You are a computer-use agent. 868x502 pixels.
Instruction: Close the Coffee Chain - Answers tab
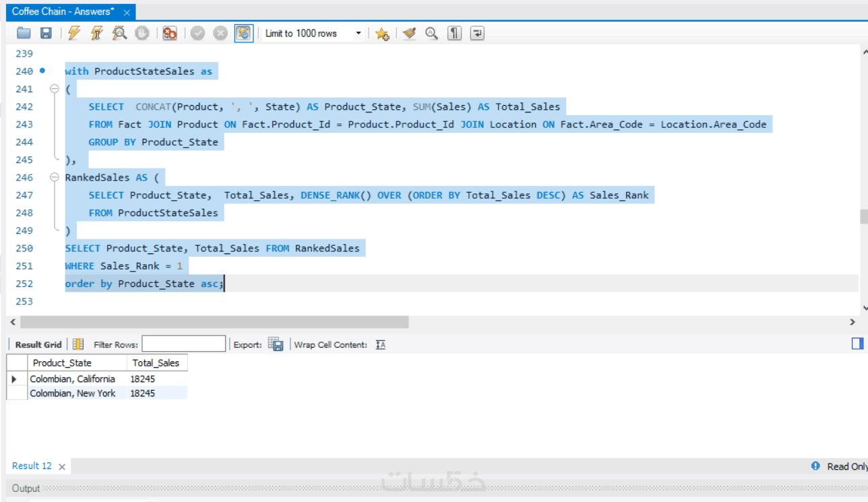click(127, 12)
